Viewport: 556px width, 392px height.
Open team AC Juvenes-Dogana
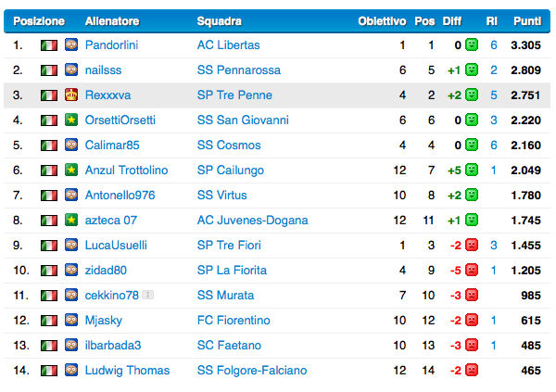(x=252, y=221)
